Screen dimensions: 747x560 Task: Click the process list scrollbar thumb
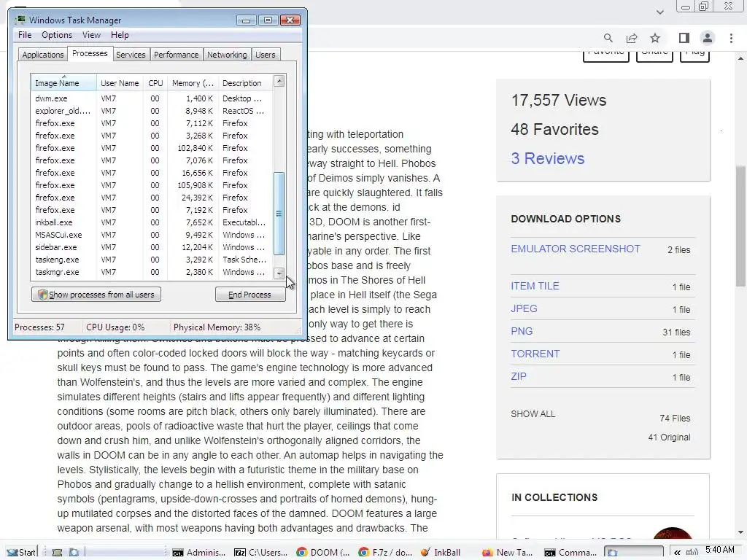pos(279,214)
